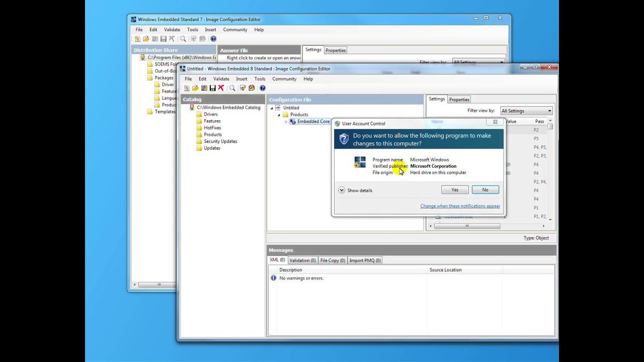Collapse the Untitled root node
644x362 pixels.
pyautogui.click(x=272, y=108)
